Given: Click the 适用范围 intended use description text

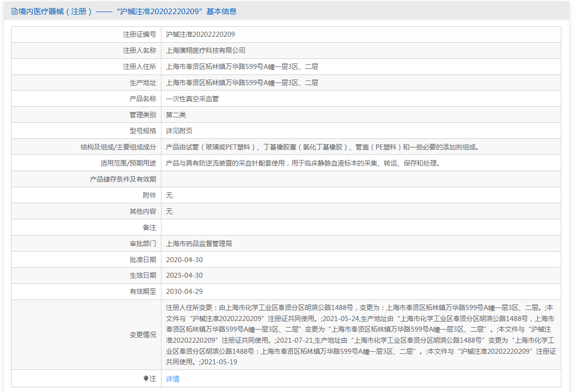Looking at the screenshot, I should coord(303,163).
